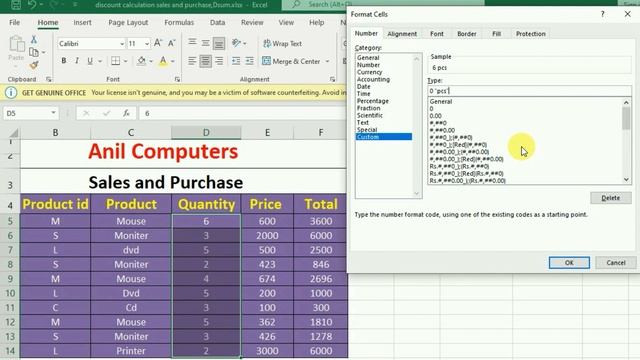Toggle Italic formatting
Image resolution: width=640 pixels, height=360 pixels.
click(x=77, y=61)
